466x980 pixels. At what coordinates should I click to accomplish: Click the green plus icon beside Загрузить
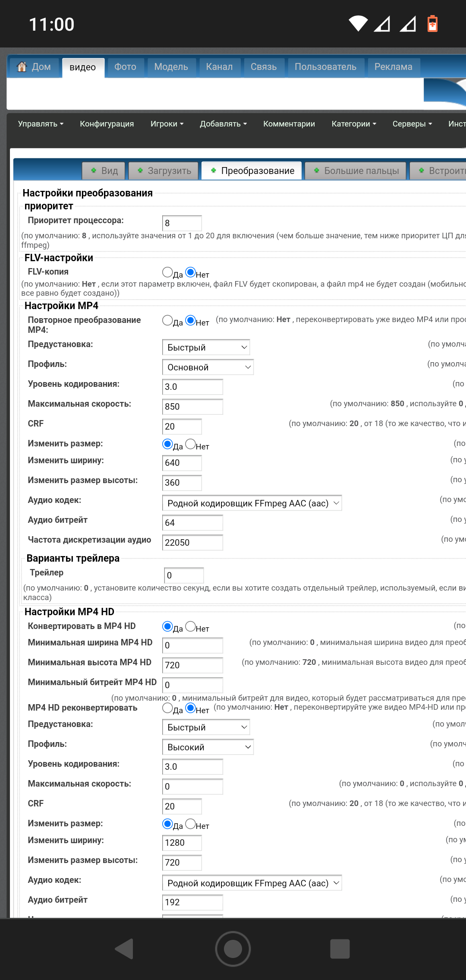140,171
